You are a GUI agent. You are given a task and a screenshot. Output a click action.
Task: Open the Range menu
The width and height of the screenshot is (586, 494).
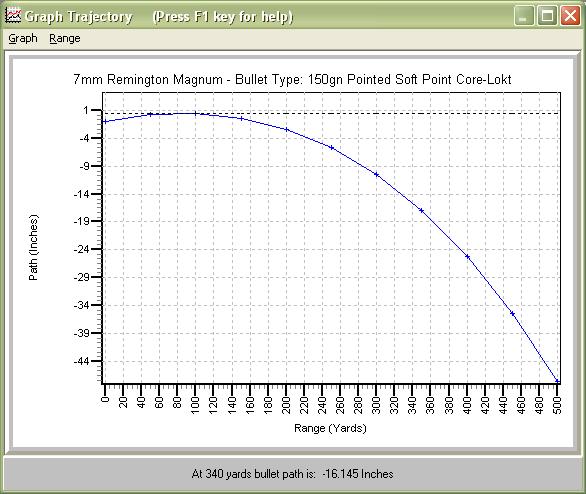65,38
